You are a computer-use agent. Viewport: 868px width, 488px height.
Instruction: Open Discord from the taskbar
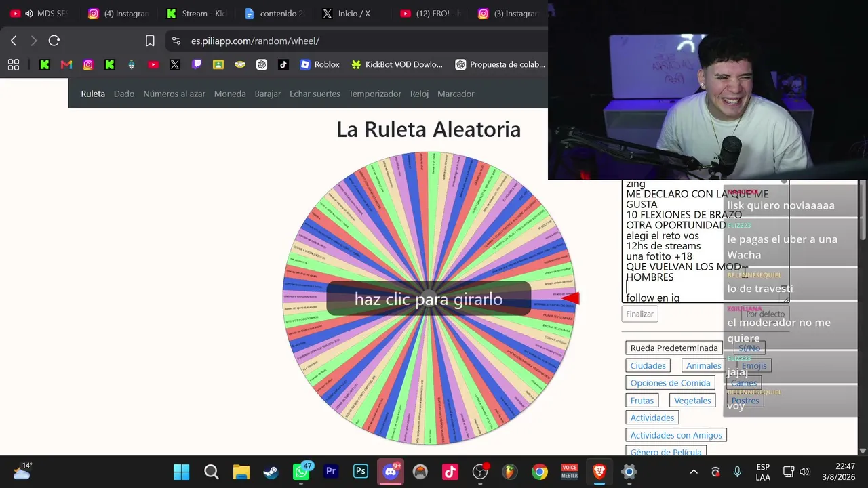(x=391, y=472)
